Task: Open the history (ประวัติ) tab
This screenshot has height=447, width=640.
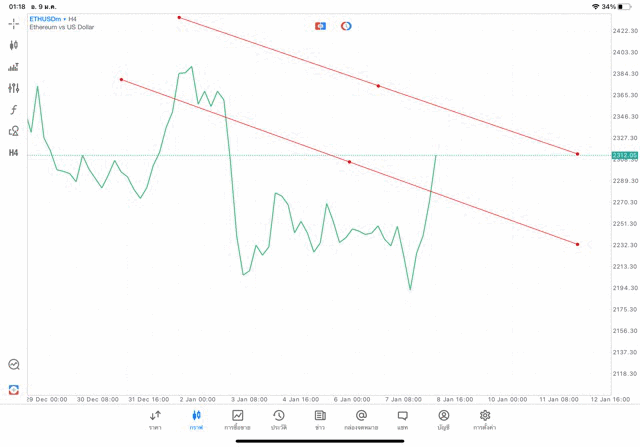Action: coord(279,419)
